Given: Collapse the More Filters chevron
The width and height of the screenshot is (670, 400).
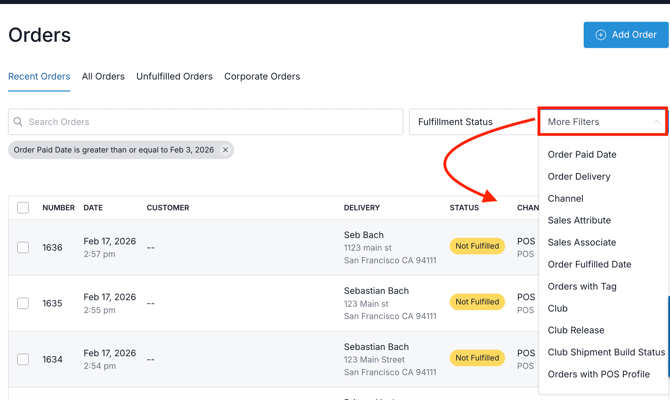Looking at the screenshot, I should pyautogui.click(x=656, y=122).
